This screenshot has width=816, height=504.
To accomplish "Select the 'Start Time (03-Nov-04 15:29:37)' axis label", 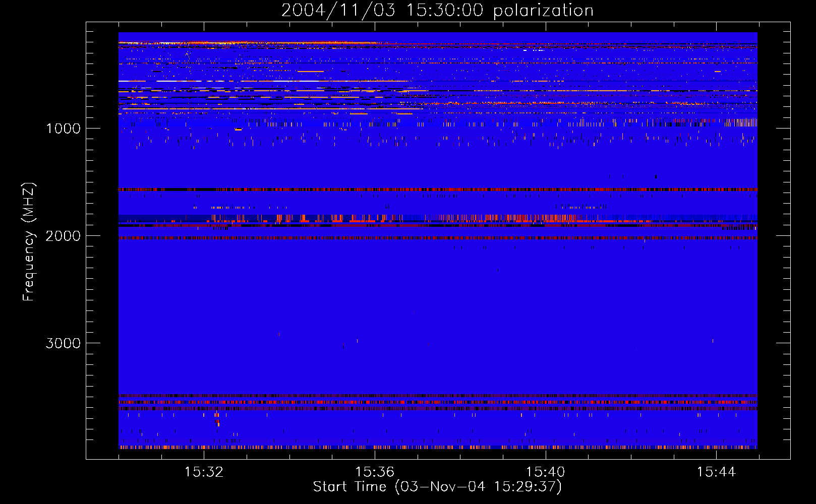I will (x=437, y=487).
